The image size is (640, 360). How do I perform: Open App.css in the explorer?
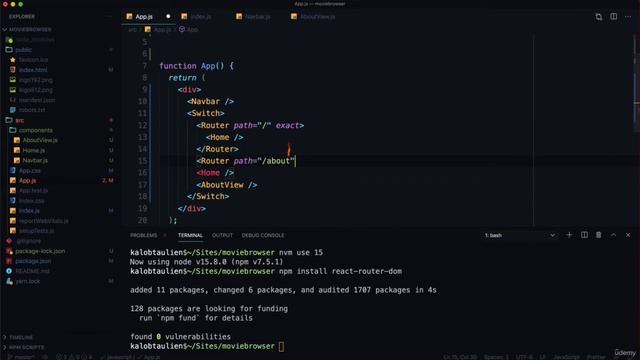click(30, 171)
